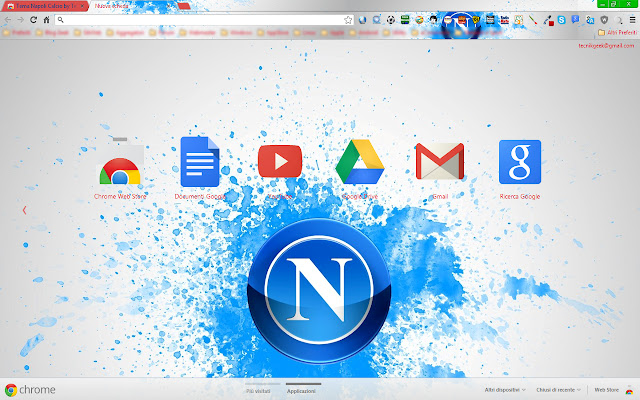
Task: Focus the address bar input field
Action: coord(204,20)
